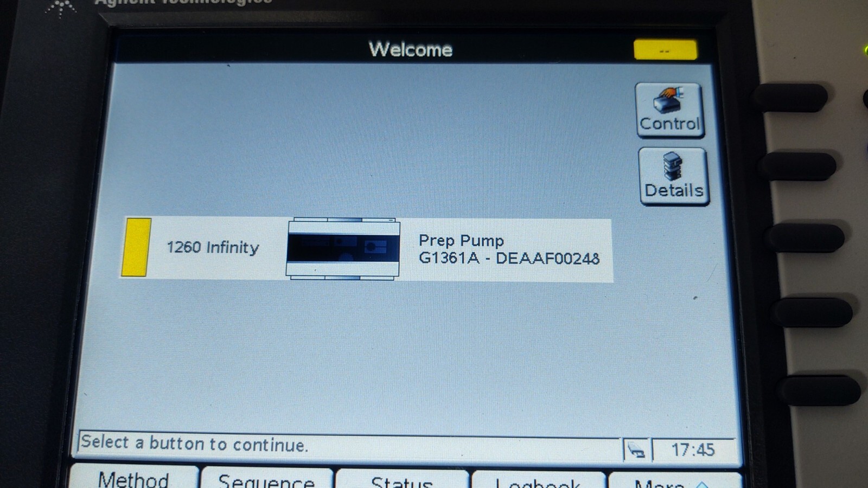Click the 17:45 clock display
The height and width of the screenshot is (488, 868).
pyautogui.click(x=693, y=450)
